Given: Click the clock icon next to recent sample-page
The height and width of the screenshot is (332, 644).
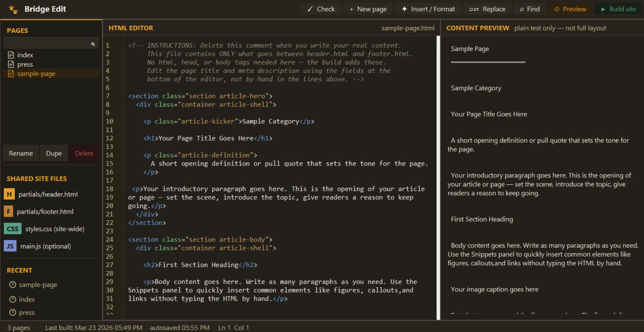Looking at the screenshot, I should pos(12,284).
